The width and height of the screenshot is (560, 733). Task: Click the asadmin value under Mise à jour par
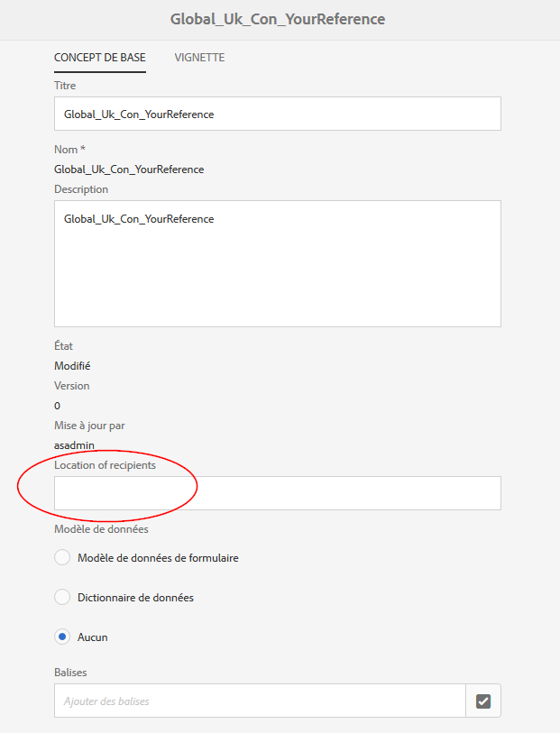click(72, 444)
